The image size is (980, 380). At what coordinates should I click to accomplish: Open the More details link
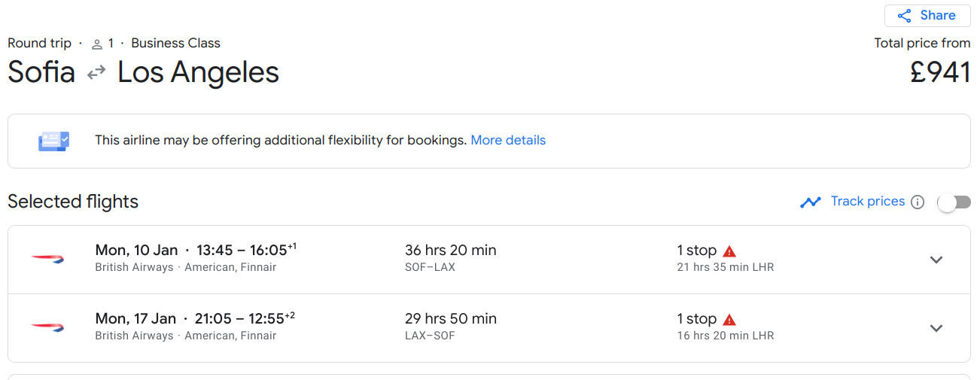508,141
